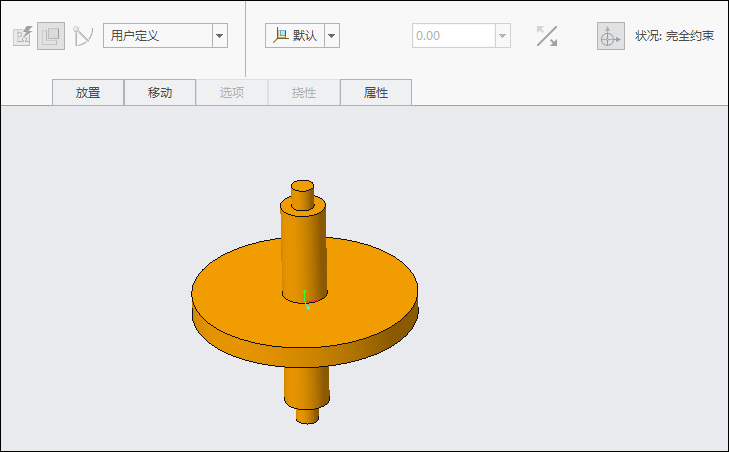Click the 状况: 完全约束 status text
This screenshot has height=452, width=729.
pyautogui.click(x=674, y=36)
